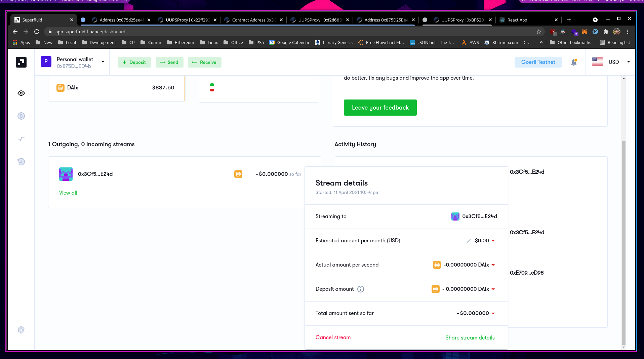Select the Goerli Testnet network button

(538, 62)
